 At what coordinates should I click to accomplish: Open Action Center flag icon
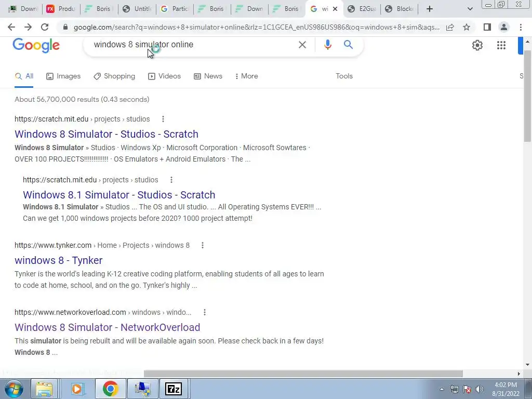pos(467,389)
